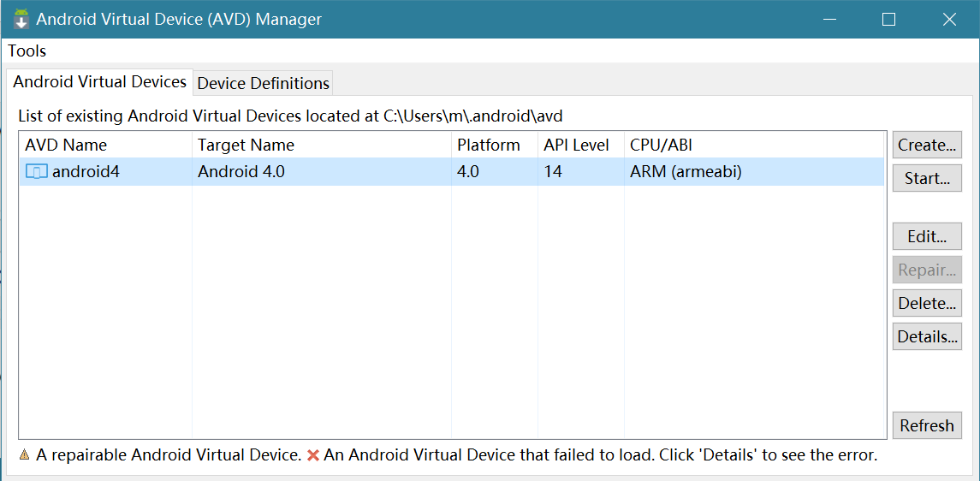This screenshot has height=481, width=980.
Task: Select the Android 4.0 target name cell
Action: click(241, 172)
